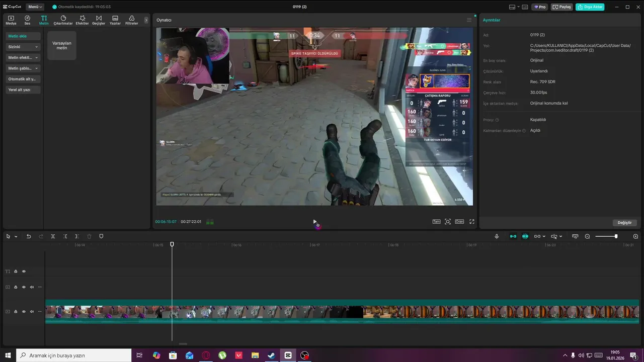644x362 pixels.
Task: Expand the layout dropdown arrow
Action: point(518,7)
